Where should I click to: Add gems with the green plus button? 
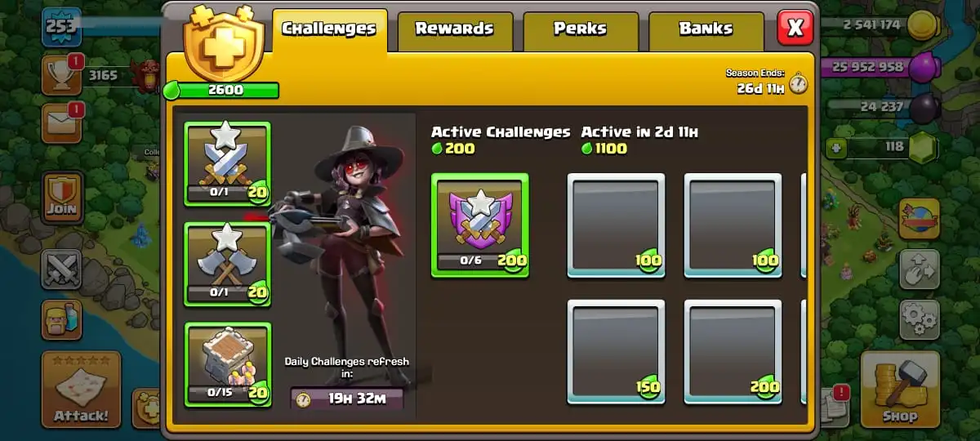(835, 148)
